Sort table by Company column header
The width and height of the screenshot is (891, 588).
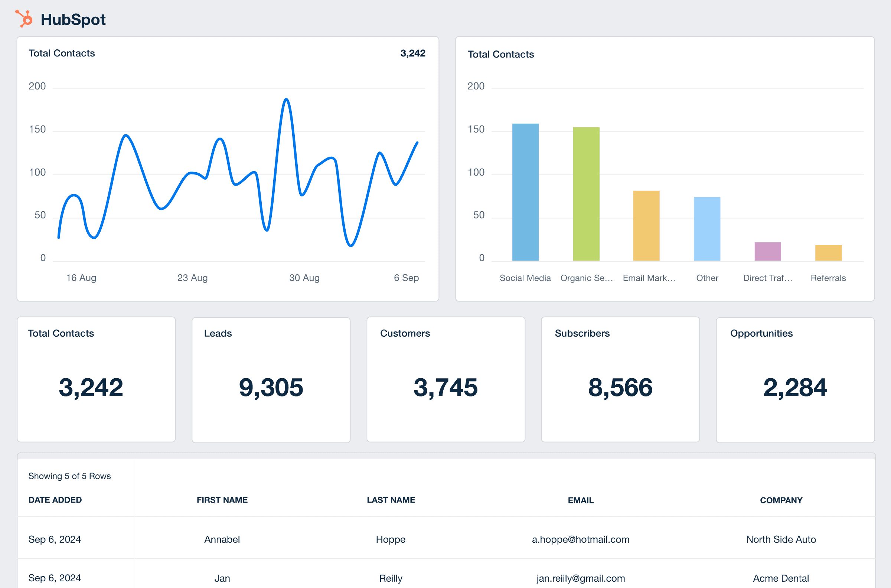click(781, 500)
